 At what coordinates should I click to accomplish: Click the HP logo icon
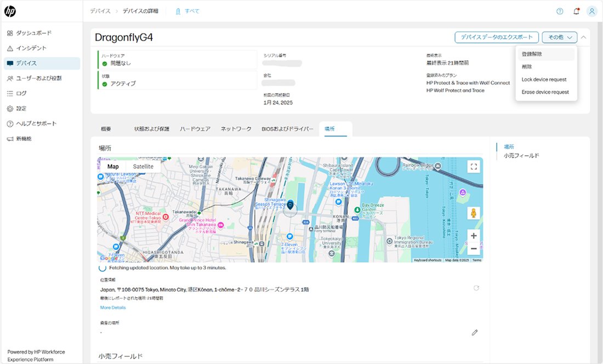click(10, 11)
